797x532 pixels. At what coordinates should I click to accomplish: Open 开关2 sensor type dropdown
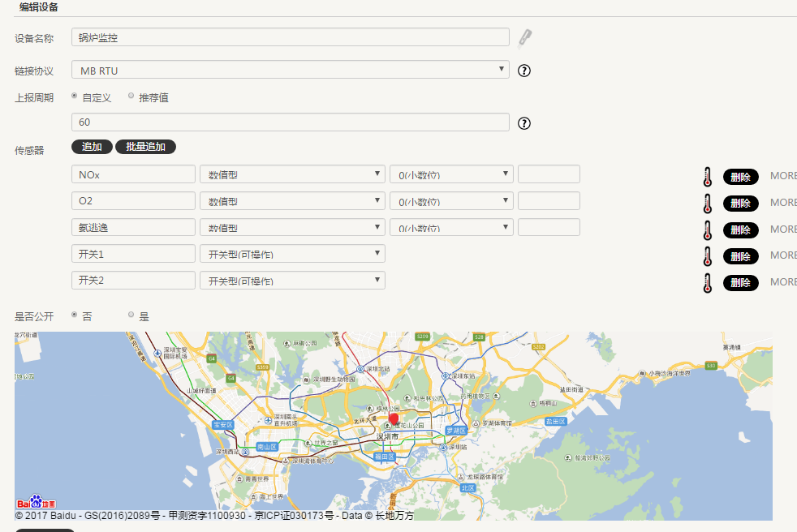pos(292,281)
